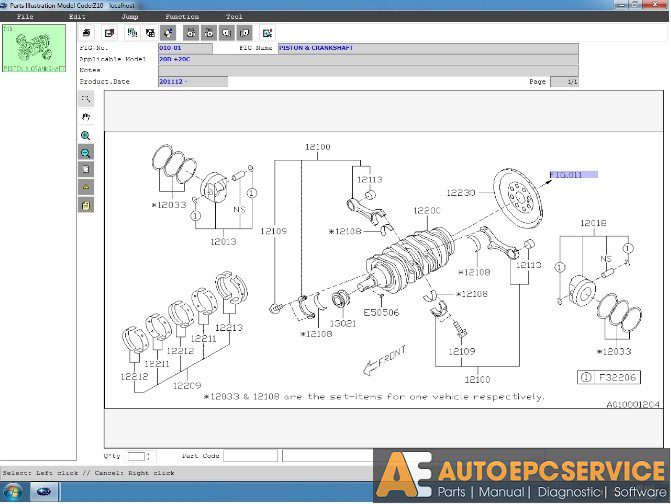
Task: Click the yellow clipboard icon in left toolbar
Action: click(x=86, y=205)
